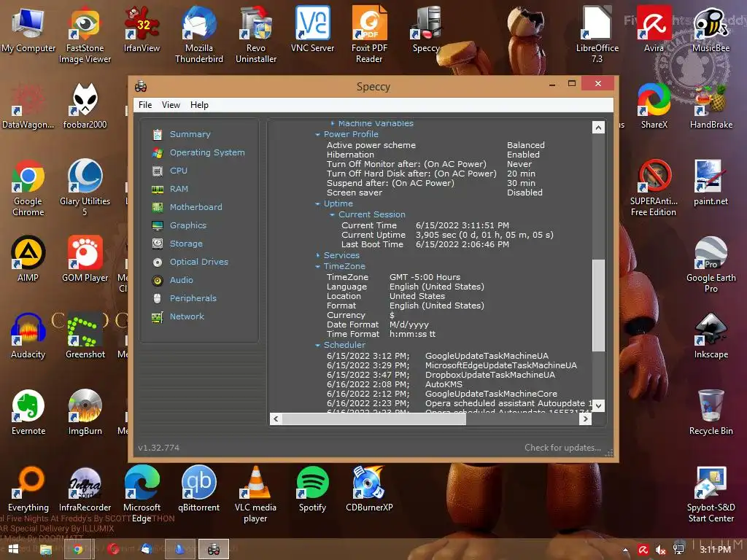Select the IrfanView desktop icon

(142, 29)
